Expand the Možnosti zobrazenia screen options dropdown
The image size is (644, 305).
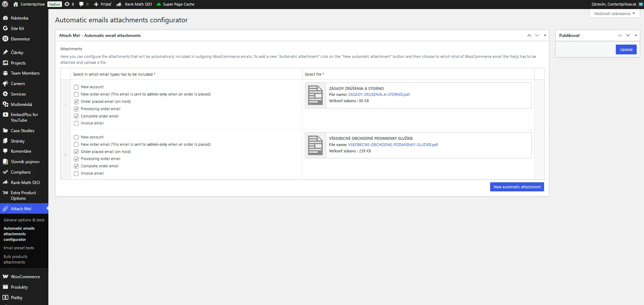coord(614,14)
